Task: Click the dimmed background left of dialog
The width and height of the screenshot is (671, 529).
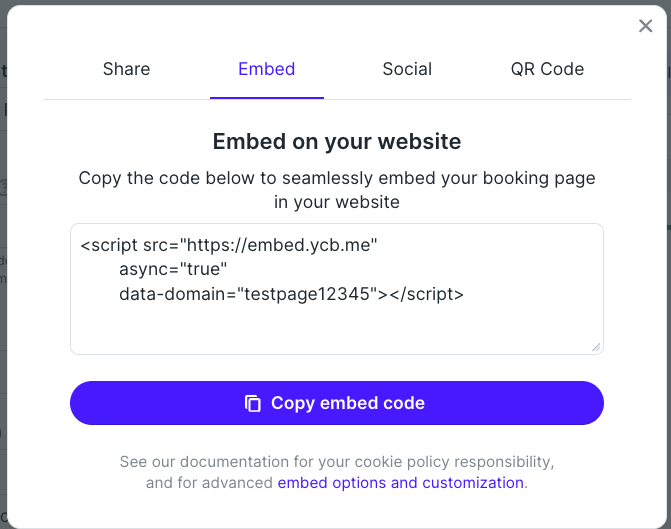Action: click(x=3, y=265)
